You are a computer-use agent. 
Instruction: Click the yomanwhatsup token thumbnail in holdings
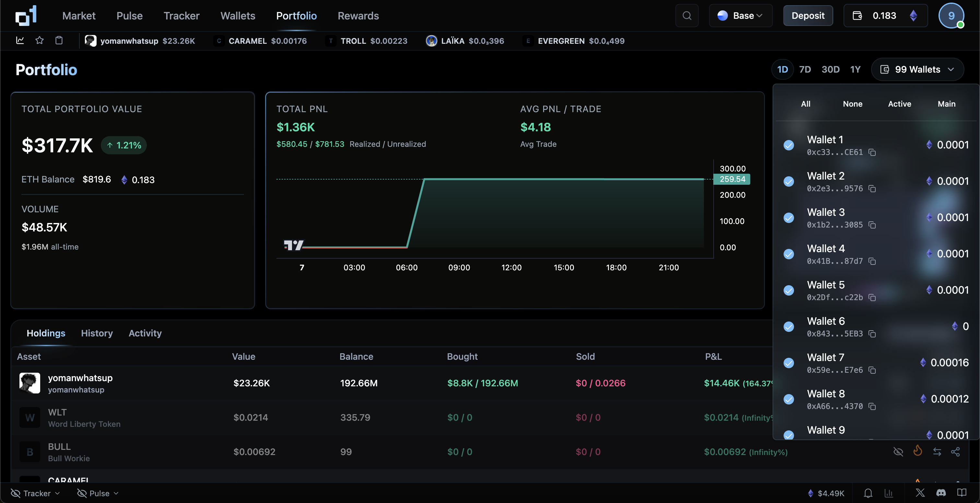[30, 383]
